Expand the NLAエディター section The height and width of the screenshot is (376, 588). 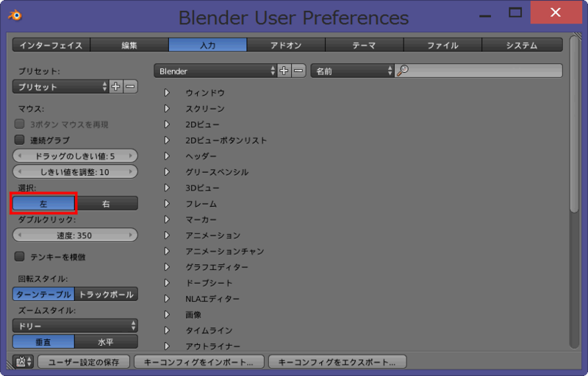click(167, 299)
